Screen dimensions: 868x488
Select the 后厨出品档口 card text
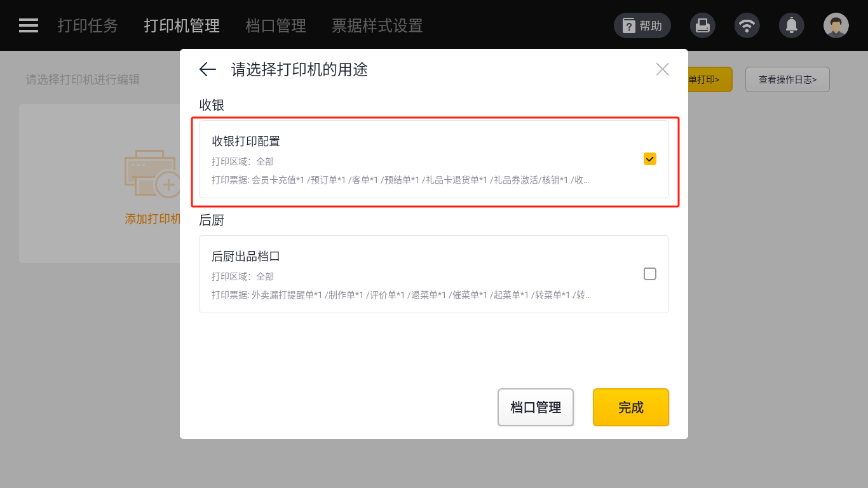click(246, 257)
